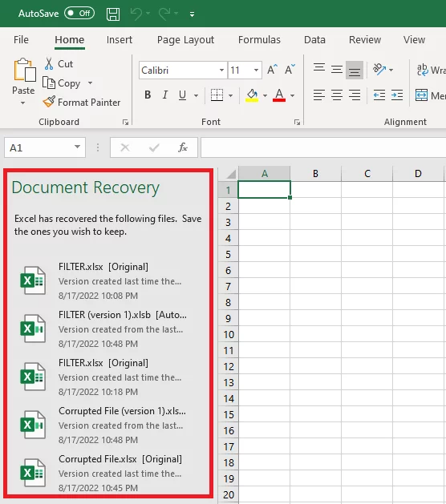This screenshot has width=446, height=504.
Task: Click in the formula bar field
Action: click(323, 147)
